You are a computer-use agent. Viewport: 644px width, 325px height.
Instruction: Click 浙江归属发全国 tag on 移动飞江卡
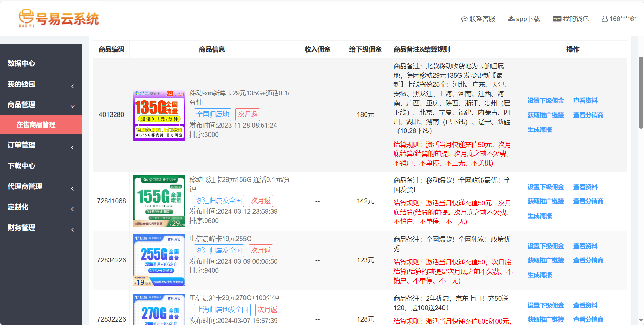click(219, 201)
